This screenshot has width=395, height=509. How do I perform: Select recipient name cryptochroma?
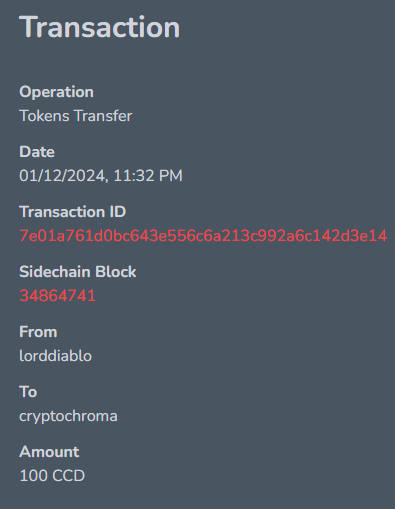[68, 416]
